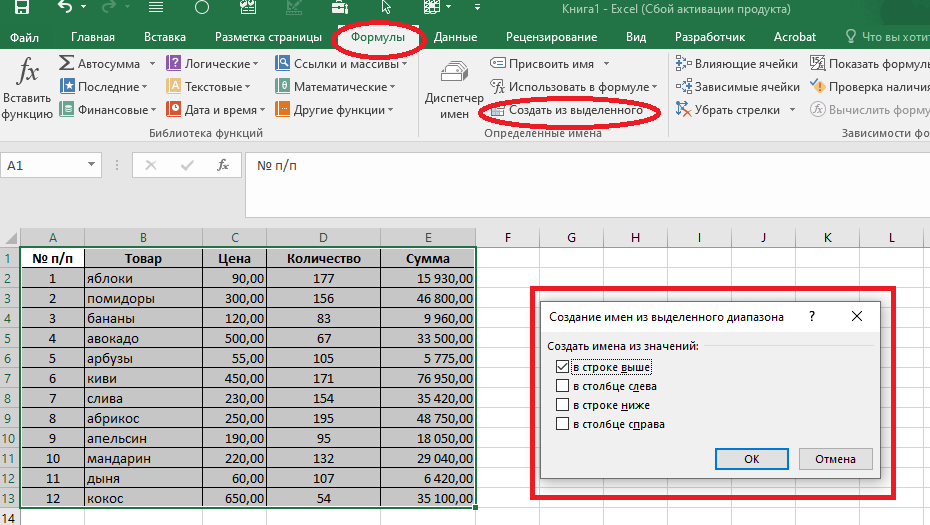Open the Другие функции menu

(335, 110)
